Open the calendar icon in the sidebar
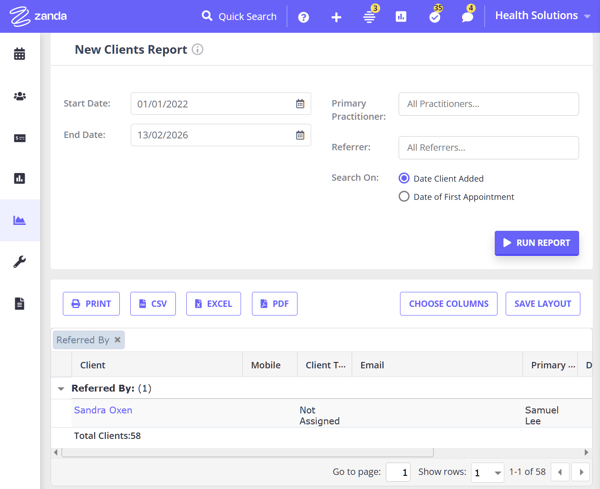Image resolution: width=600 pixels, height=489 pixels. 19,54
